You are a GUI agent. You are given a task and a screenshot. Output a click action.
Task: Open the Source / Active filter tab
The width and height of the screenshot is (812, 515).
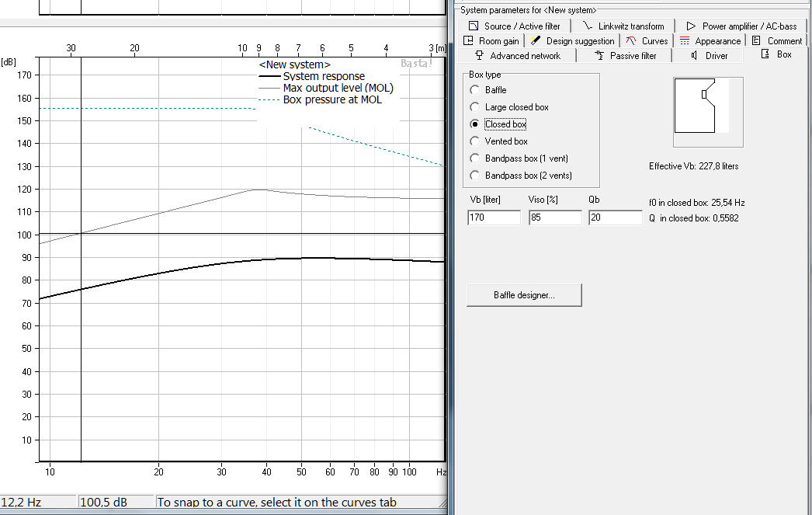coord(514,26)
